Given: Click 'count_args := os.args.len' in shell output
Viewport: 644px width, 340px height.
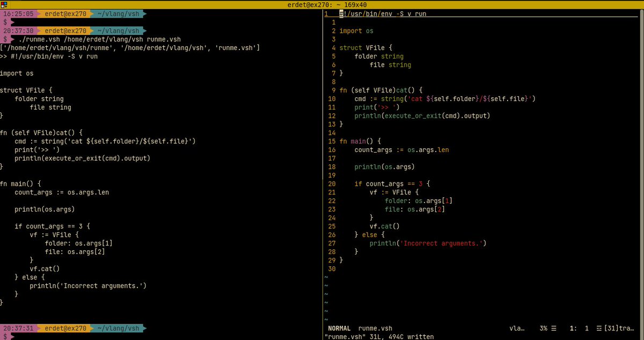Looking at the screenshot, I should pyautogui.click(x=62, y=192).
